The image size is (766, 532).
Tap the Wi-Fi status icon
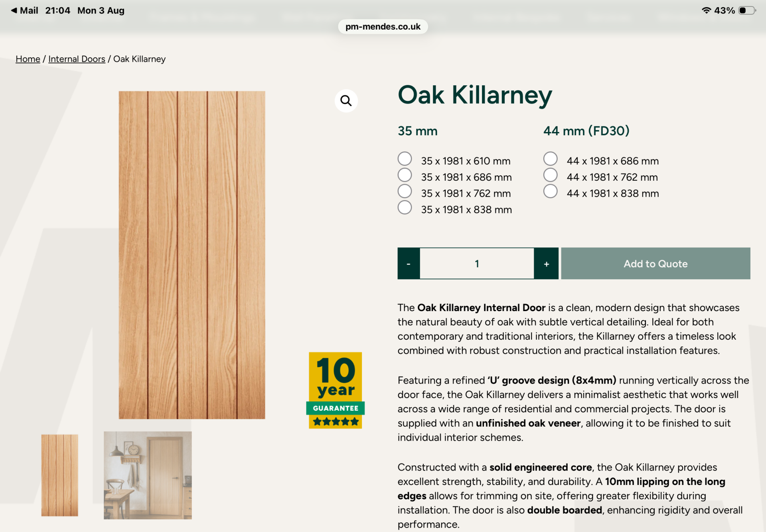(x=706, y=10)
